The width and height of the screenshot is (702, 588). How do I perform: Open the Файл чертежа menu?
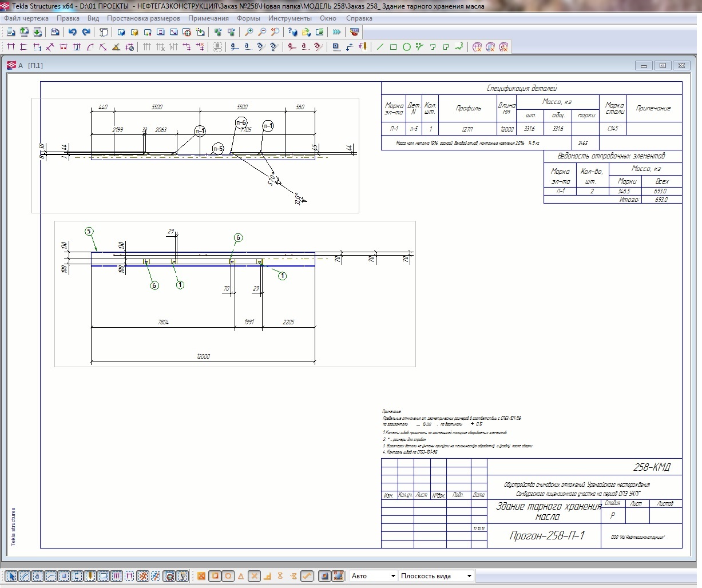coord(26,18)
